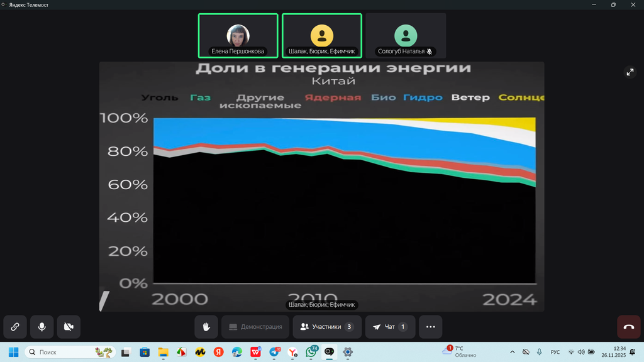Open the Участники participants panel
Screen dimensions: 644x362
click(327, 327)
